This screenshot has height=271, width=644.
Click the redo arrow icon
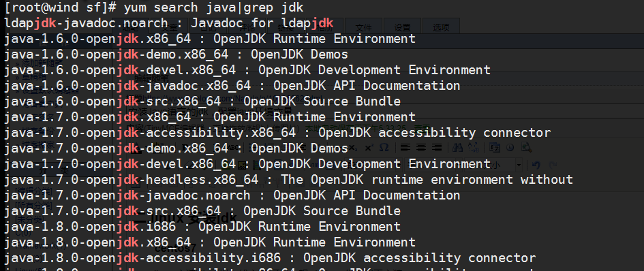coord(553,165)
